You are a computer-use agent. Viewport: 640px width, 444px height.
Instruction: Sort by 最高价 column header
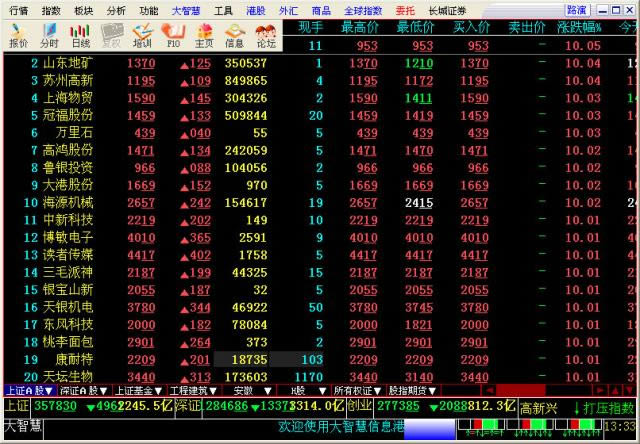pyautogui.click(x=360, y=28)
